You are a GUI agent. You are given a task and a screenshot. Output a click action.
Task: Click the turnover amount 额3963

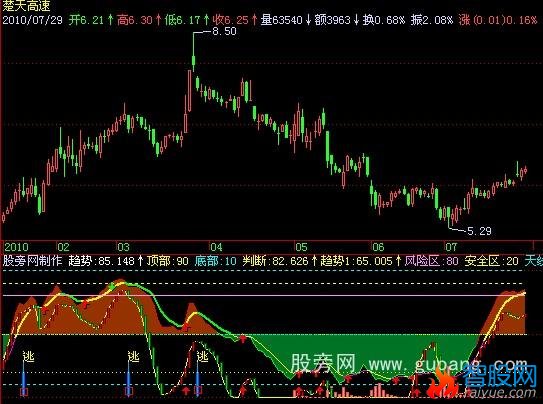tap(333, 20)
